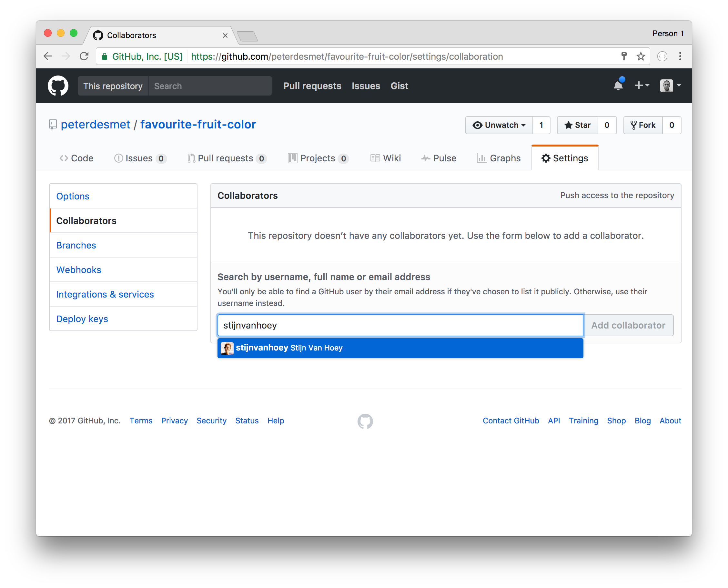Click the Settings gear tab icon
This screenshot has width=728, height=588.
click(546, 158)
